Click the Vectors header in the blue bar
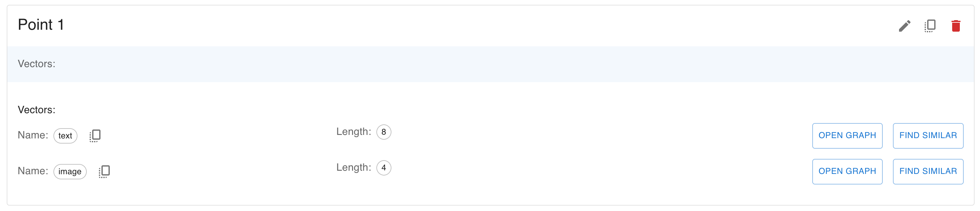The image size is (980, 211). pyautogui.click(x=36, y=64)
